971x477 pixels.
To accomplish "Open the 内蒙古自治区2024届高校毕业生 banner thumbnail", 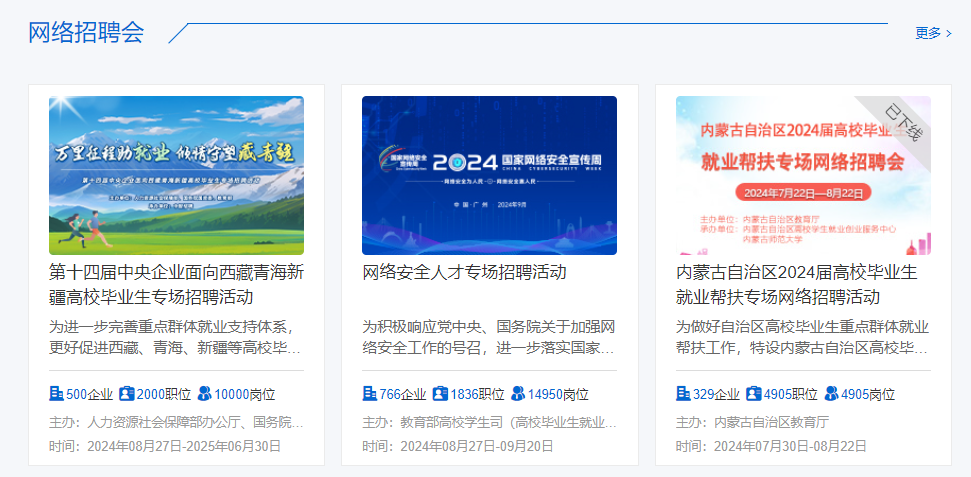I will 803,175.
